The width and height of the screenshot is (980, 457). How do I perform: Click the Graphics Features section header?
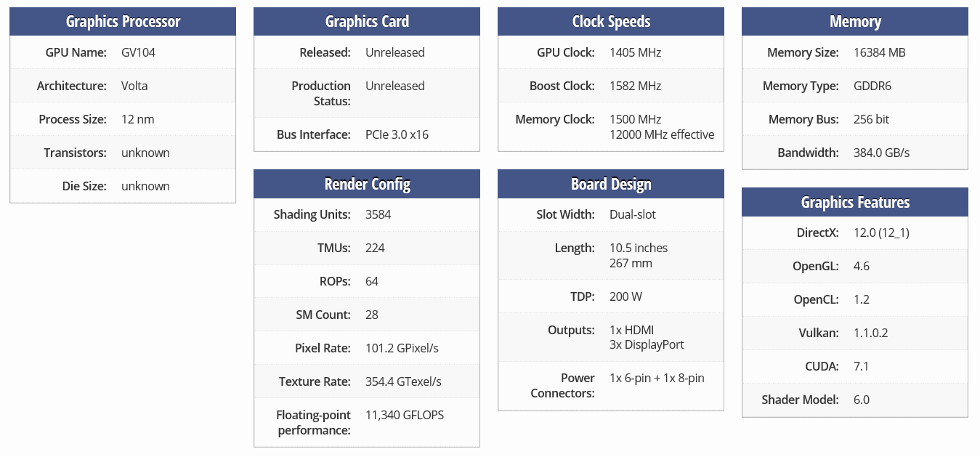pyautogui.click(x=855, y=202)
